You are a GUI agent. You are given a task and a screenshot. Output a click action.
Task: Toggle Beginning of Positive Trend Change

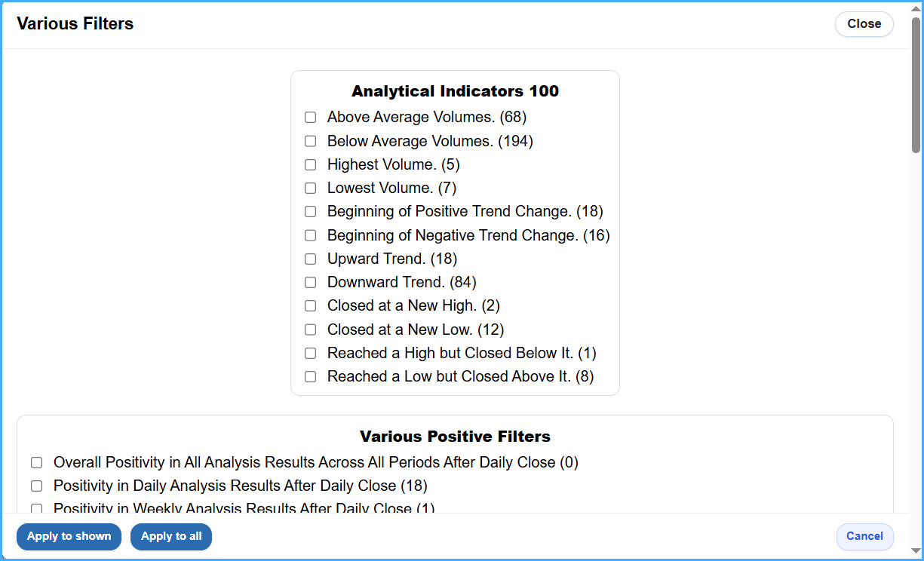(x=310, y=212)
